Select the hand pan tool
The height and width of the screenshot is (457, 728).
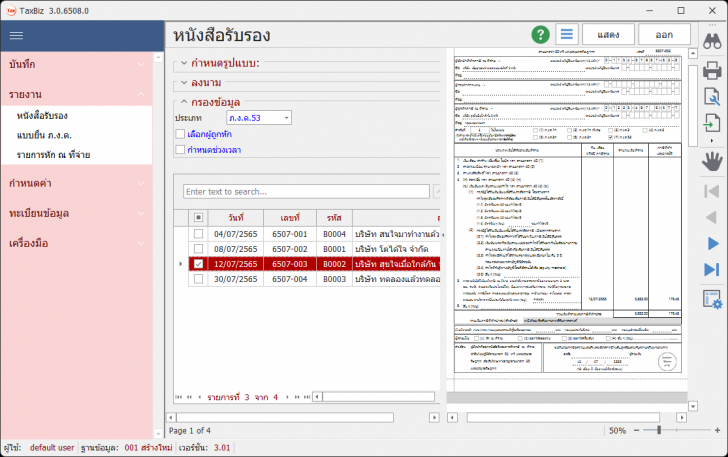click(712, 162)
